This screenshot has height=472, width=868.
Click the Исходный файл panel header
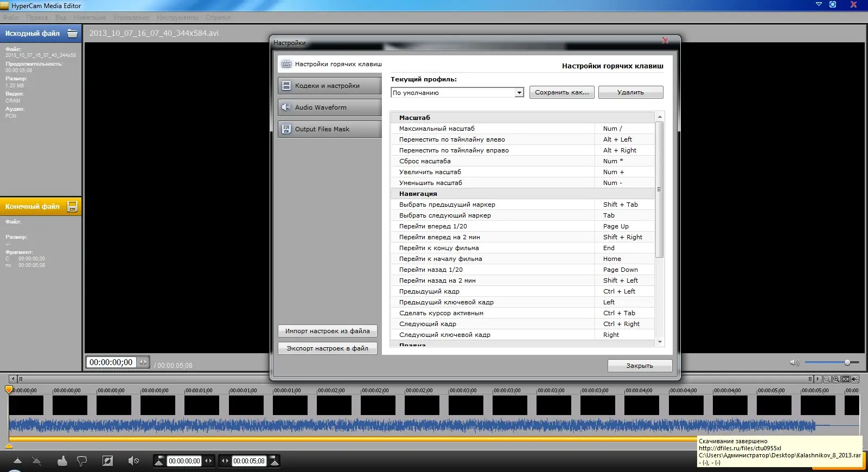41,34
